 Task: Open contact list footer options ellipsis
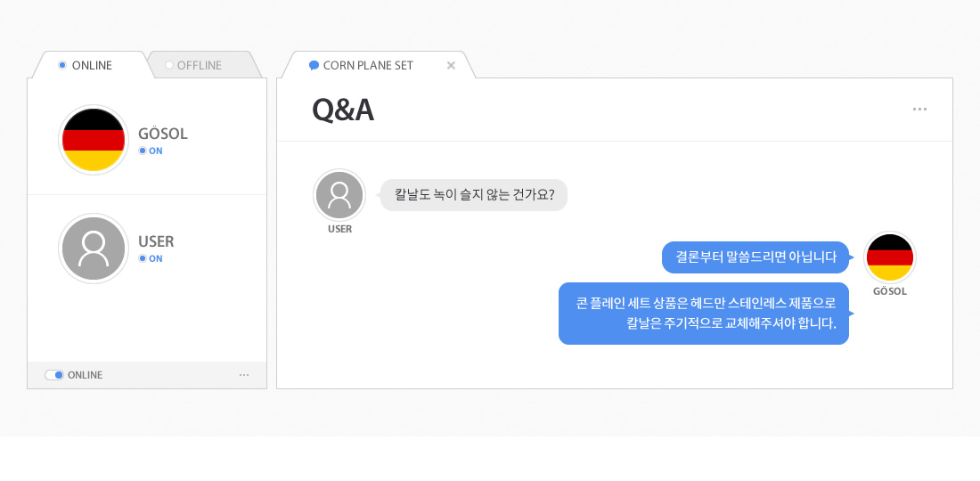tap(244, 375)
